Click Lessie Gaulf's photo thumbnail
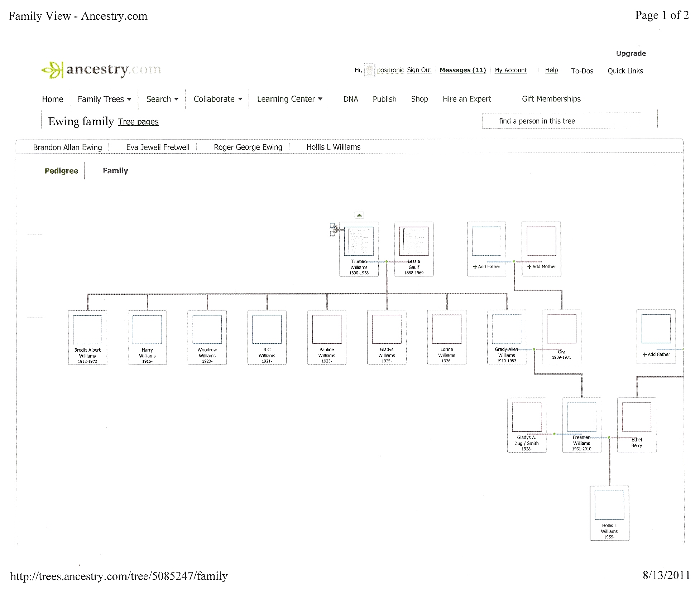This screenshot has height=594, width=700. [414, 241]
